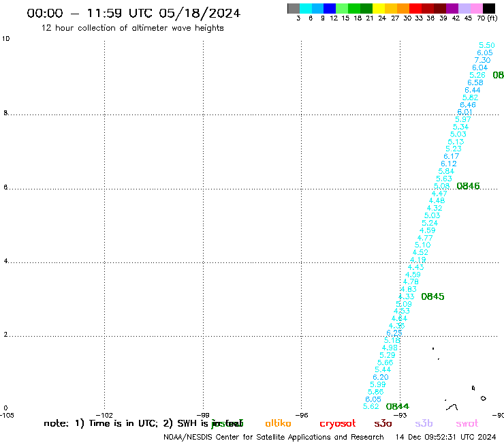Click the cyan legend color swatch
This screenshot has width=504, height=443.
click(306, 8)
